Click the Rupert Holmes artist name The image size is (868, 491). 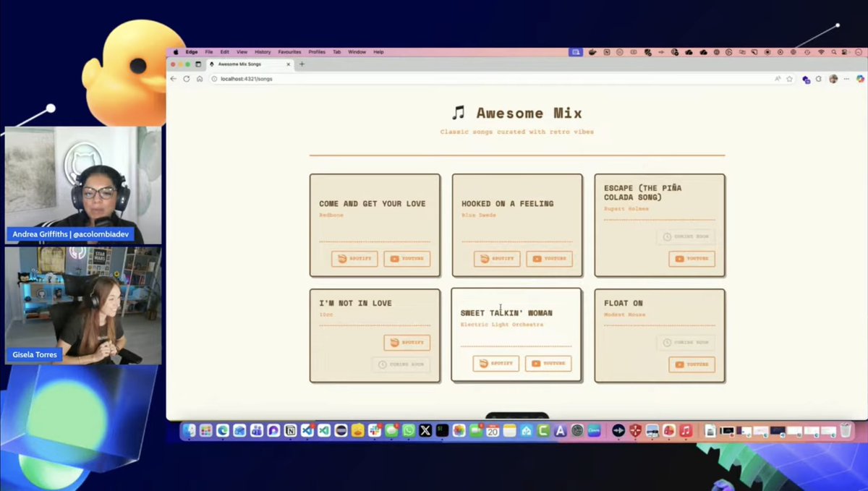click(x=626, y=209)
